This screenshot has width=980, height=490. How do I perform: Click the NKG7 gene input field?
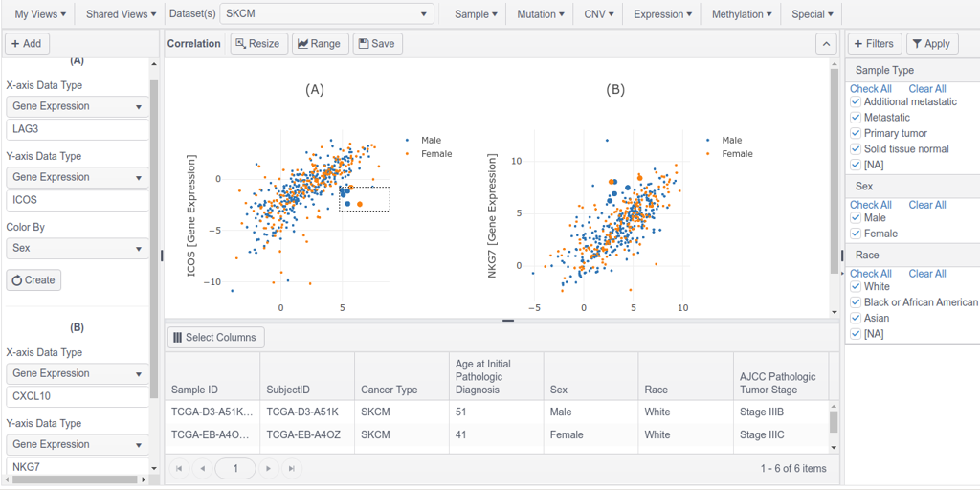tap(78, 466)
